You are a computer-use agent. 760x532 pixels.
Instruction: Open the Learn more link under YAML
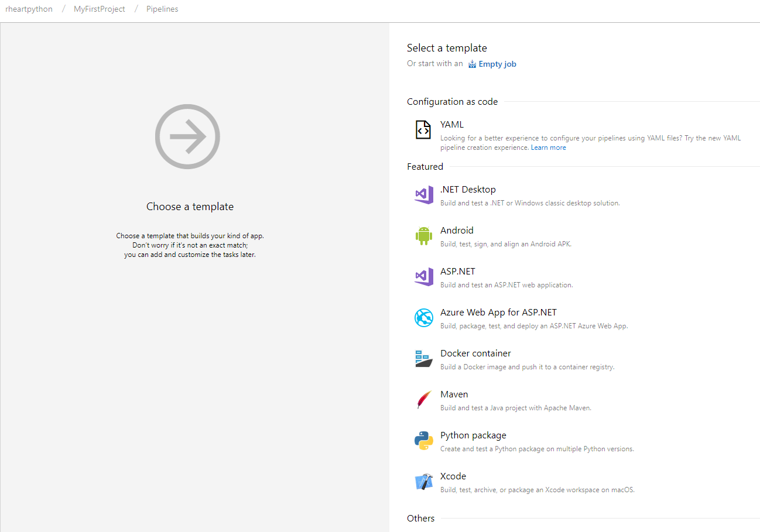click(548, 147)
